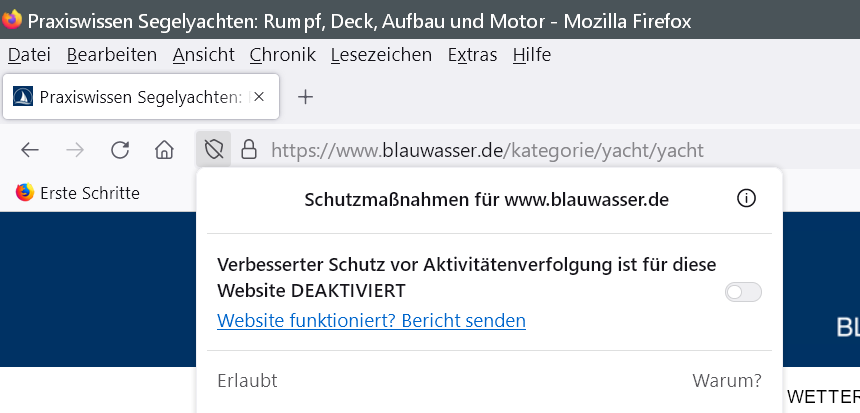
Task: Open the protections info circle icon
Action: pyautogui.click(x=745, y=199)
